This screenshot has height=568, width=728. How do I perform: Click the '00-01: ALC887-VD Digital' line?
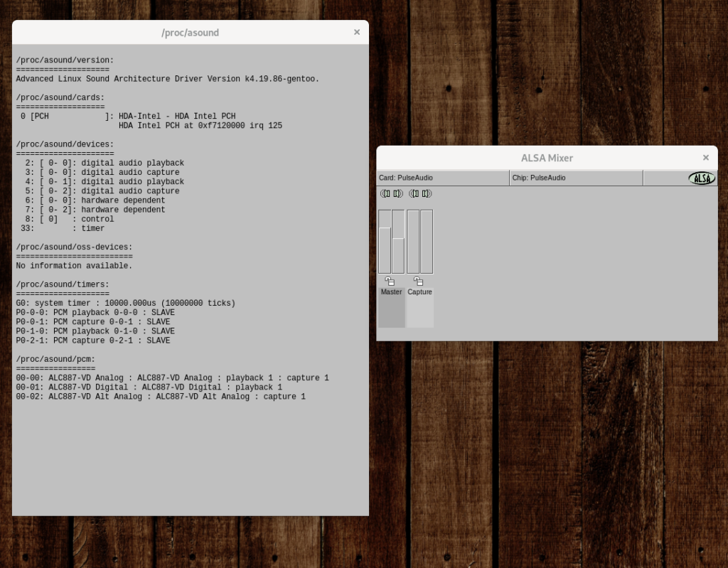(x=149, y=387)
